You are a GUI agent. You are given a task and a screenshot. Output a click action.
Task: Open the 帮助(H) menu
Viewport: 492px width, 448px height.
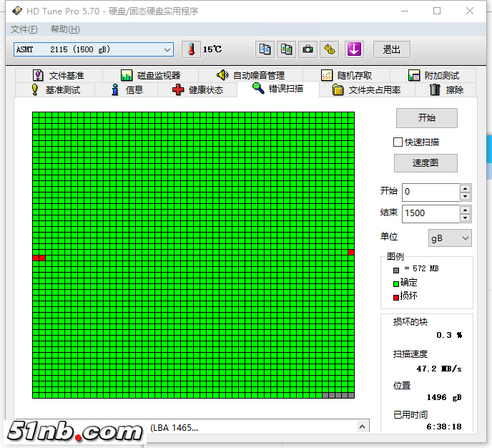65,29
